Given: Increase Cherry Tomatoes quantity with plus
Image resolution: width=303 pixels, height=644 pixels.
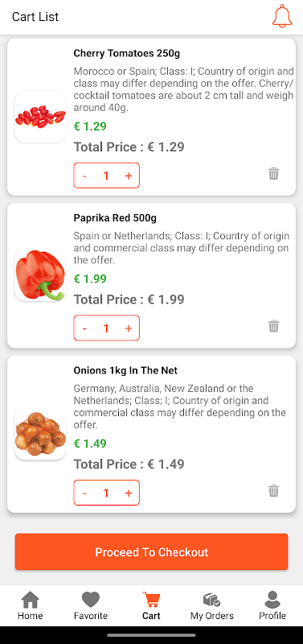Looking at the screenshot, I should [129, 175].
